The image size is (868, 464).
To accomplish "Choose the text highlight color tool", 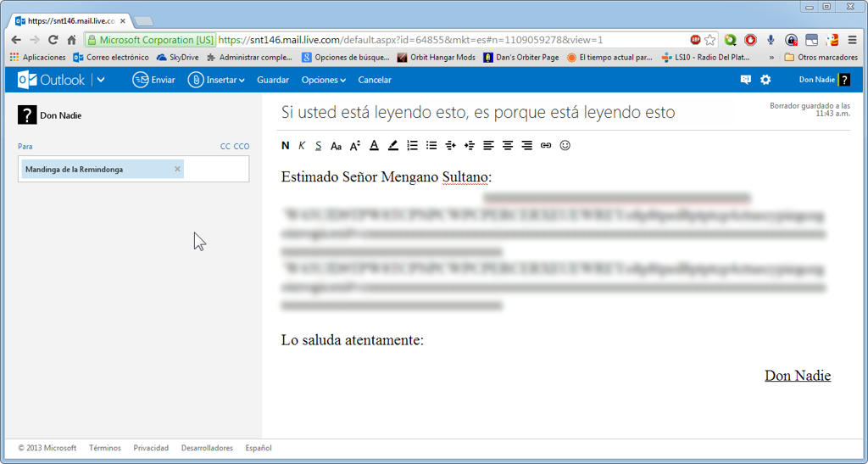I will tap(393, 146).
